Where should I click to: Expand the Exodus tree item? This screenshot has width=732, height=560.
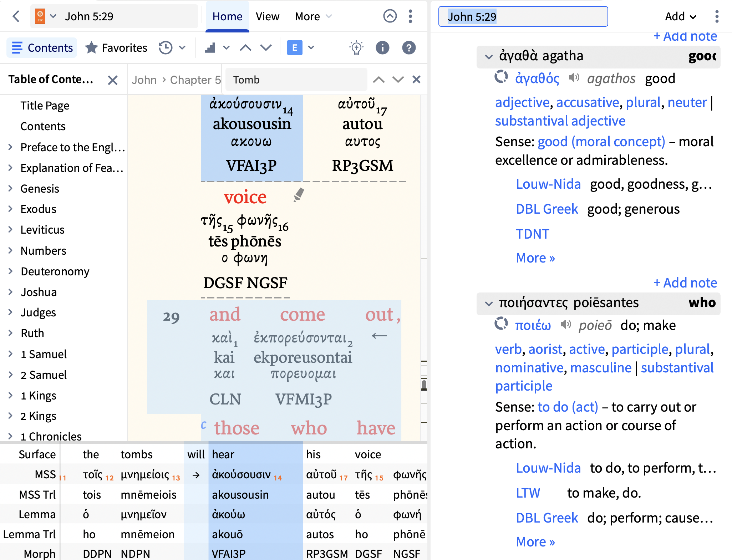(x=10, y=209)
